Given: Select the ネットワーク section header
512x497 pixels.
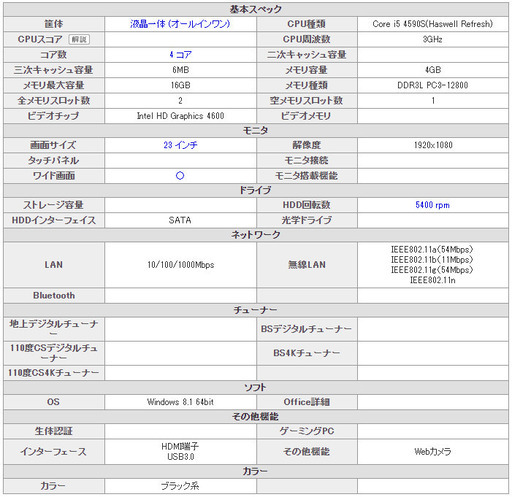Looking at the screenshot, I should click(256, 235).
